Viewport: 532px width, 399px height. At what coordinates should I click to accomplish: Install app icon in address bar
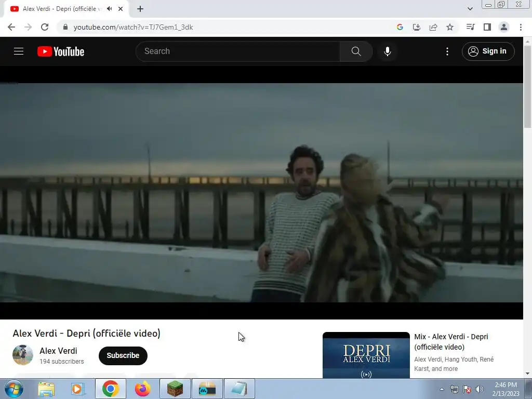(x=416, y=27)
